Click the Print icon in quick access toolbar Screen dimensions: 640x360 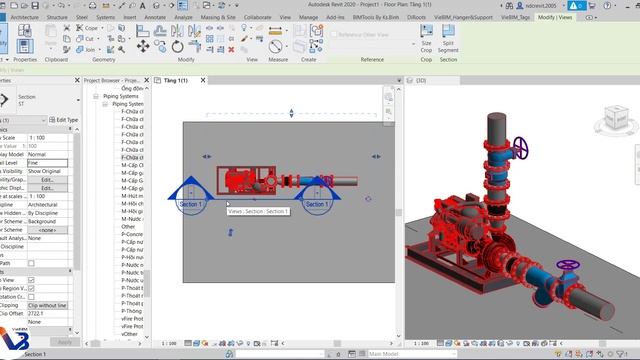tap(93, 6)
